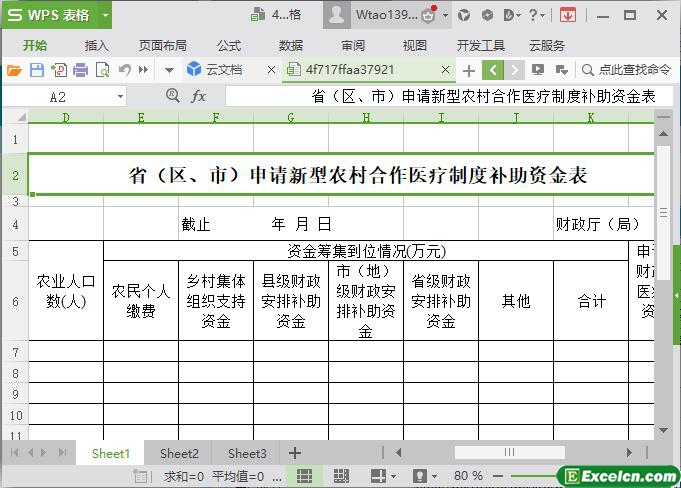Click the 4...格 document title icon
Screen dimensions: 681x488
(258, 15)
